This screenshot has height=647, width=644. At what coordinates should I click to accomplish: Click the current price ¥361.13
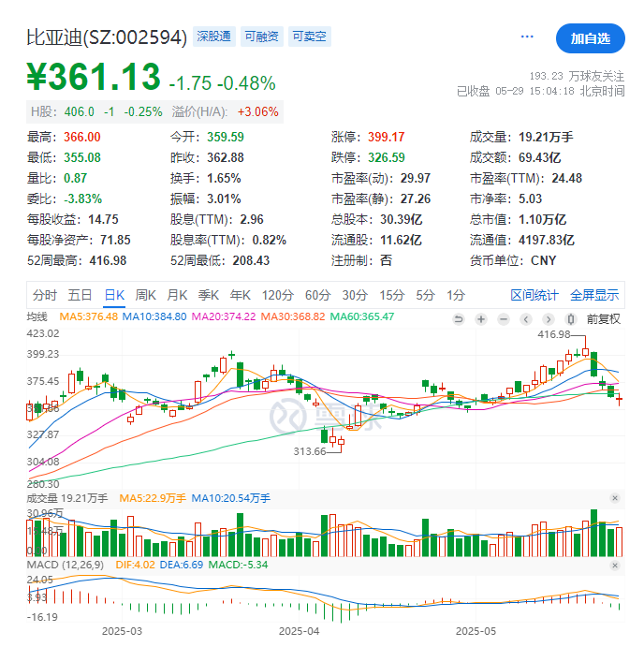(x=94, y=77)
